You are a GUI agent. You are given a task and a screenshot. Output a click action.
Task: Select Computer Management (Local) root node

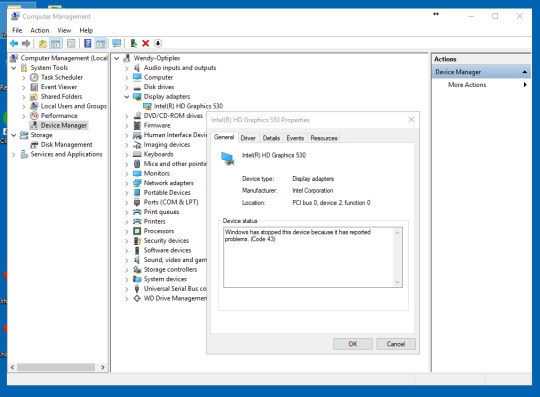[64, 58]
